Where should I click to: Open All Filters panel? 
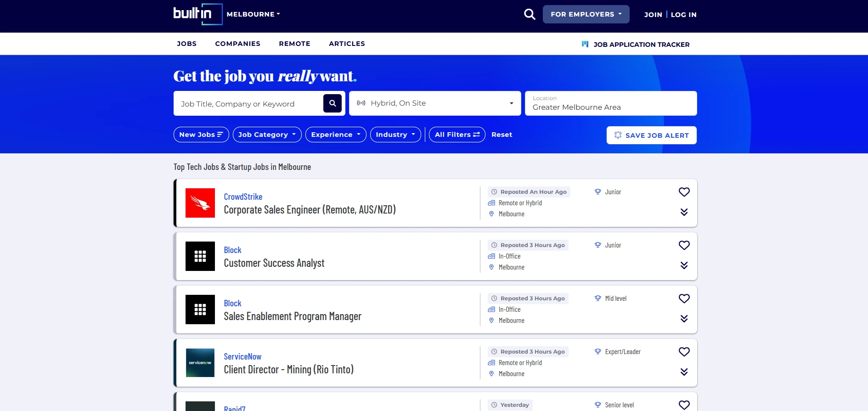click(457, 135)
